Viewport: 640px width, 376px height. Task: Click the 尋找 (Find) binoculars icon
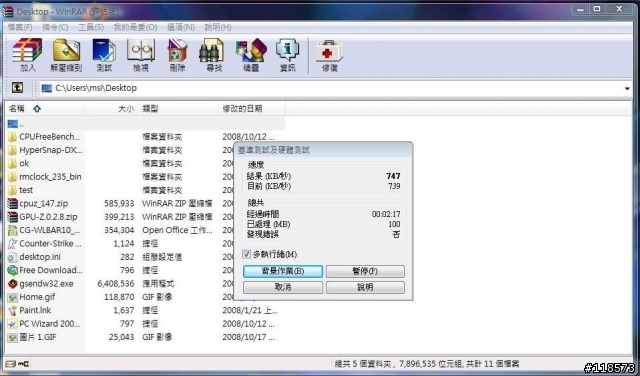[211, 51]
